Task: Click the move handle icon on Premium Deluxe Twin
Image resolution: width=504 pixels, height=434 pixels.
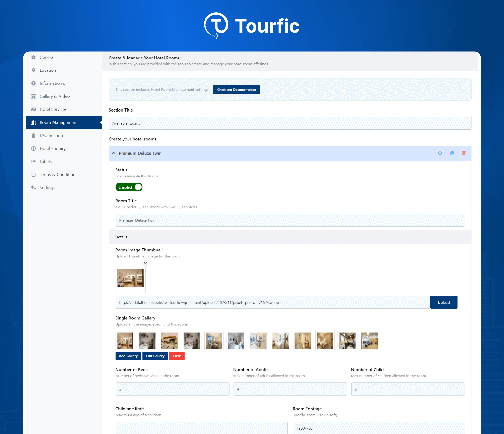Action: click(440, 153)
